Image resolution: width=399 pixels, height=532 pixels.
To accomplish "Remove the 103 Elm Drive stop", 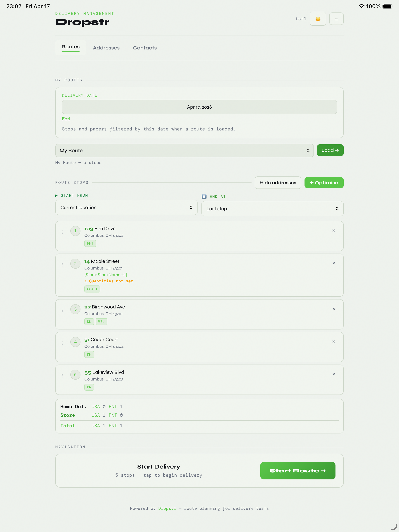I will click(334, 230).
